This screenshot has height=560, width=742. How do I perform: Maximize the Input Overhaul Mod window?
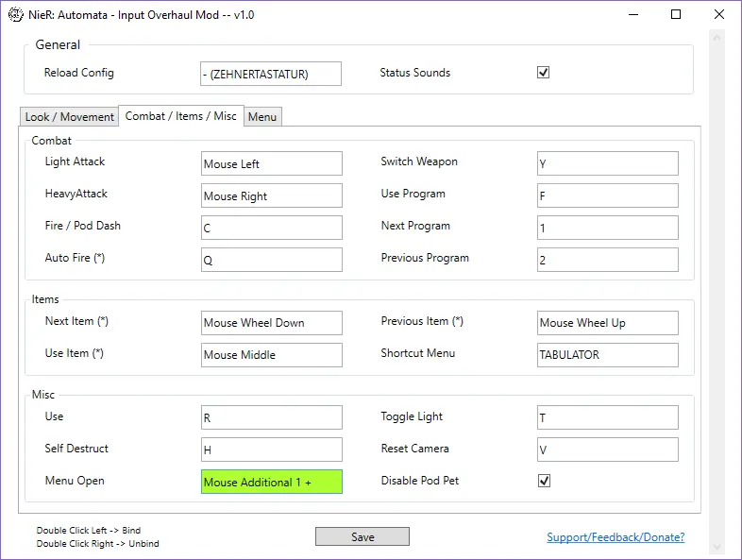coord(676,15)
